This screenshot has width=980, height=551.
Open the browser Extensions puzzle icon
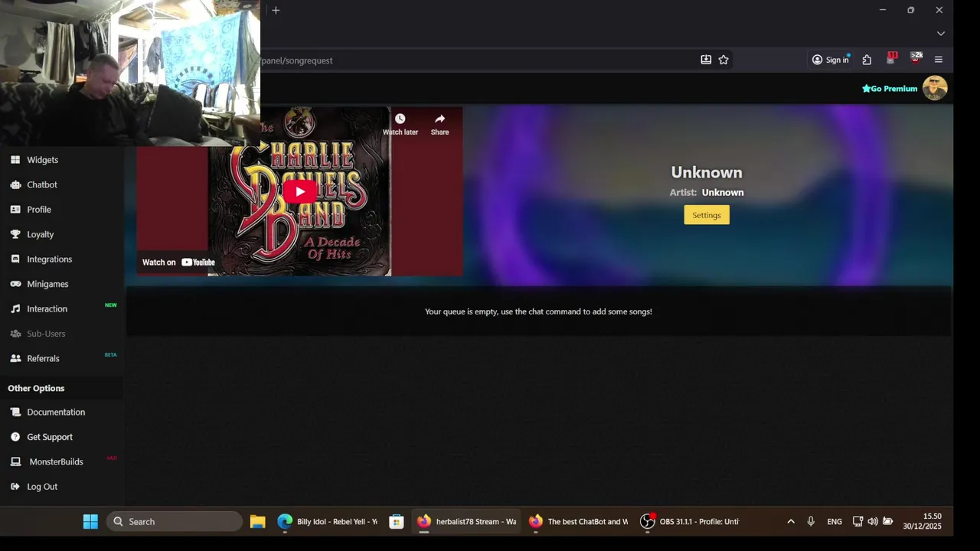[x=867, y=60]
